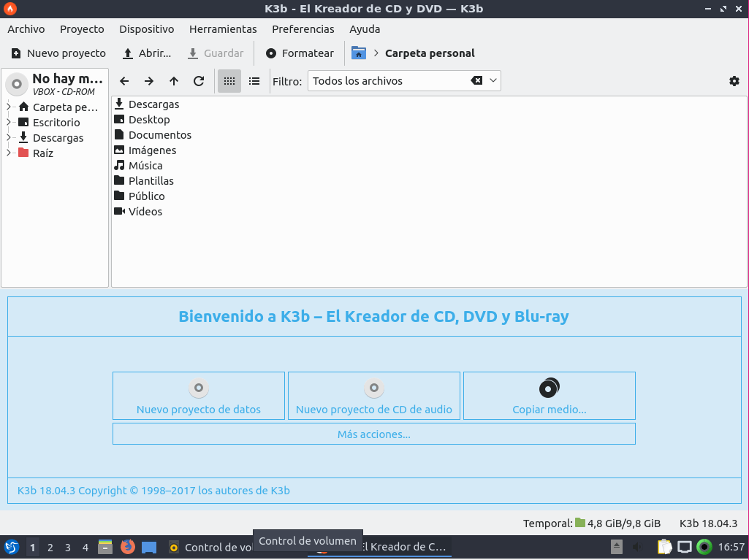Open the file browser settings gear
The width and height of the screenshot is (749, 560).
[x=734, y=81]
